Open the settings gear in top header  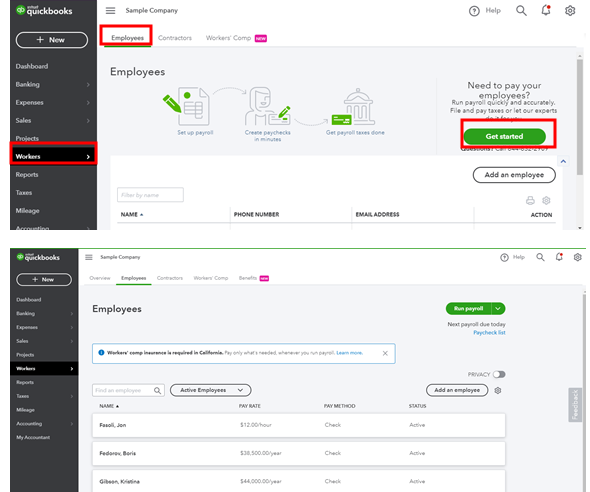tap(570, 11)
